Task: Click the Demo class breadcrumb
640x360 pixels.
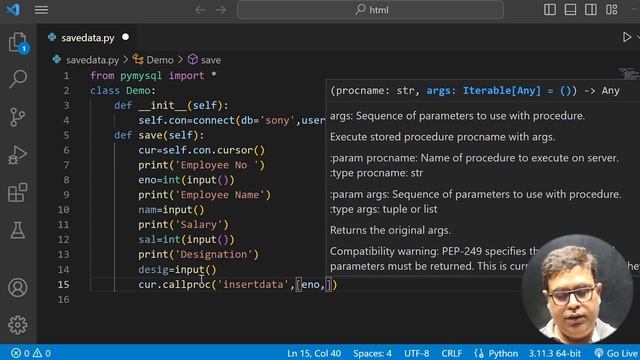Action: (153, 60)
